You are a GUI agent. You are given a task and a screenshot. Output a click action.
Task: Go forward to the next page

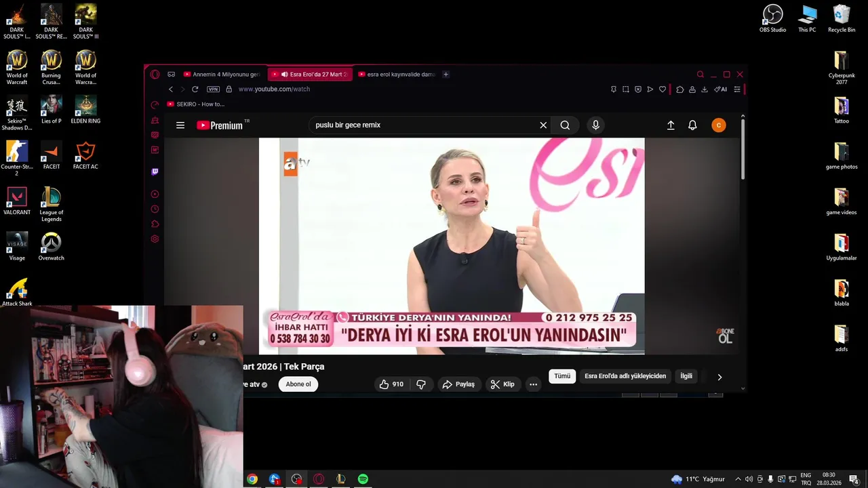[182, 89]
